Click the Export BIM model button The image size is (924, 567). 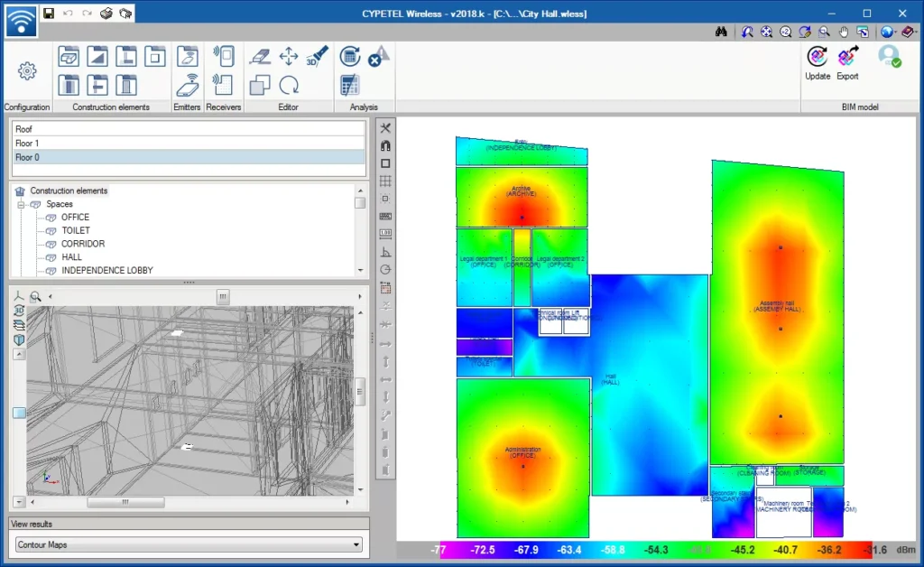tap(847, 63)
